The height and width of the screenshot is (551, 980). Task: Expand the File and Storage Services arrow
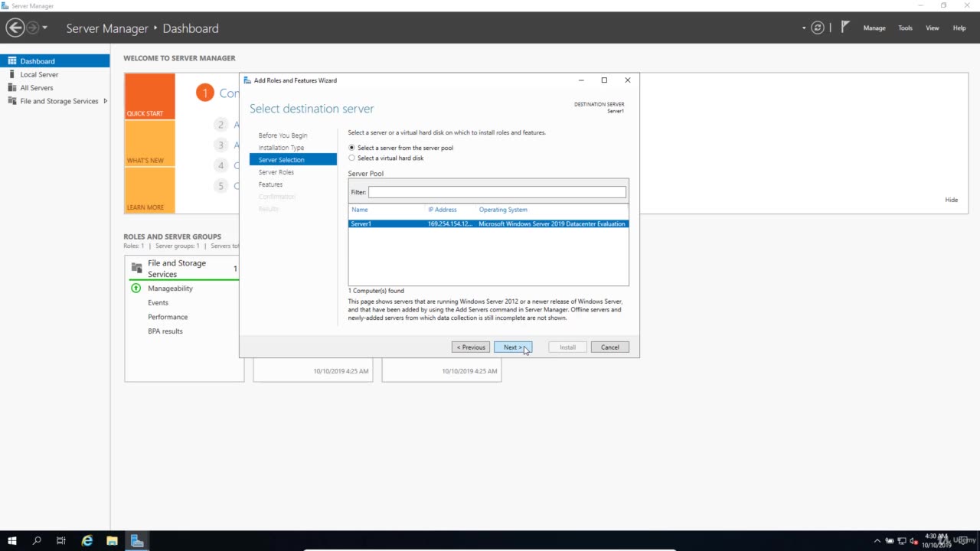point(105,101)
